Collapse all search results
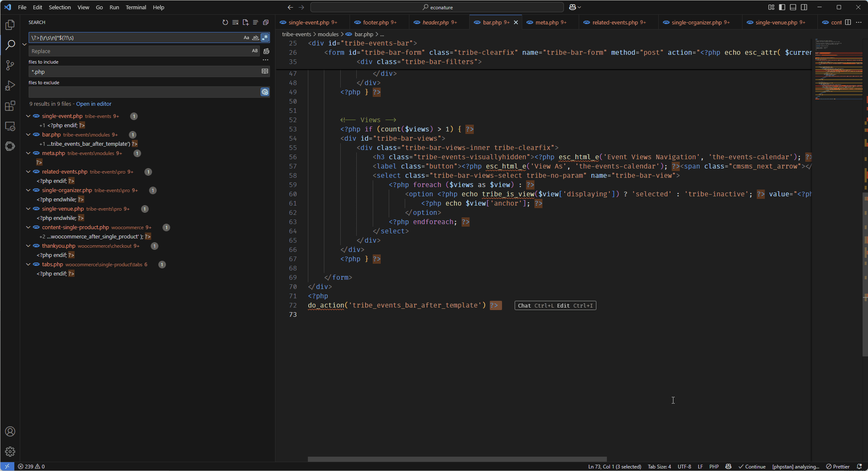The width and height of the screenshot is (868, 471). [266, 22]
